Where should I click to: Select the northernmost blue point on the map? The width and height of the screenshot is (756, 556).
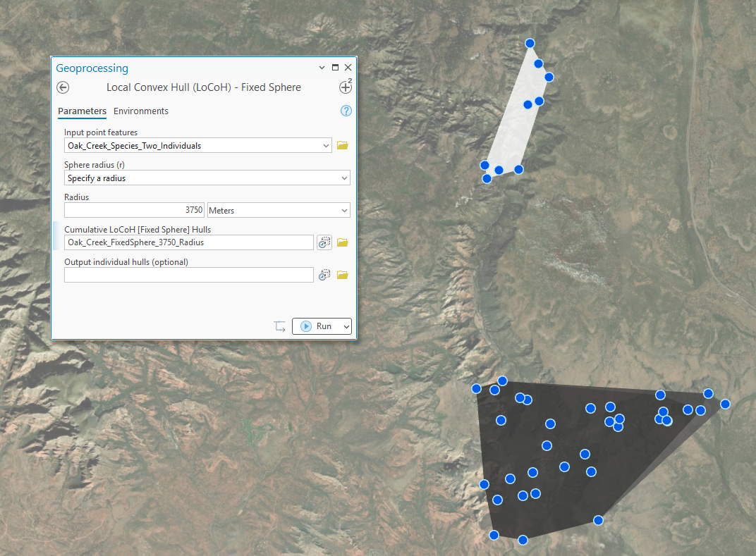[530, 44]
